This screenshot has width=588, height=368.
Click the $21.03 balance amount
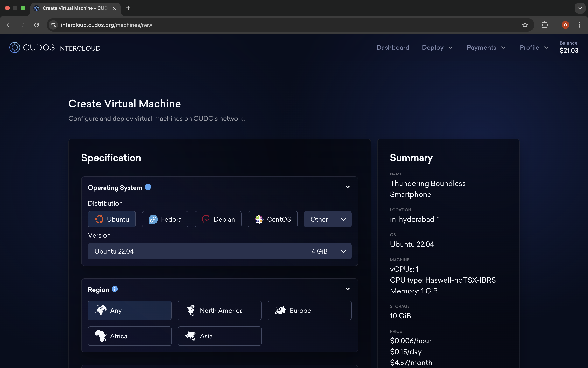coord(569,51)
